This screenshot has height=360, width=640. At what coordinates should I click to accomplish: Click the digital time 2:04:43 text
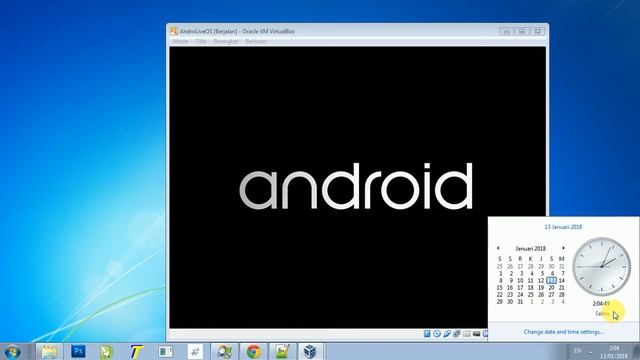[601, 303]
